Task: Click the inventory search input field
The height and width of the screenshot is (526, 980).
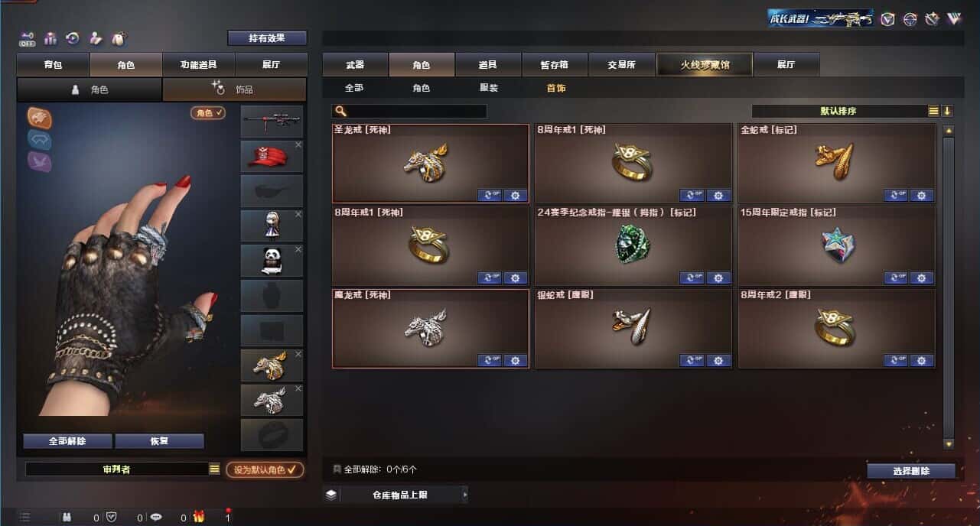Action: click(x=410, y=111)
